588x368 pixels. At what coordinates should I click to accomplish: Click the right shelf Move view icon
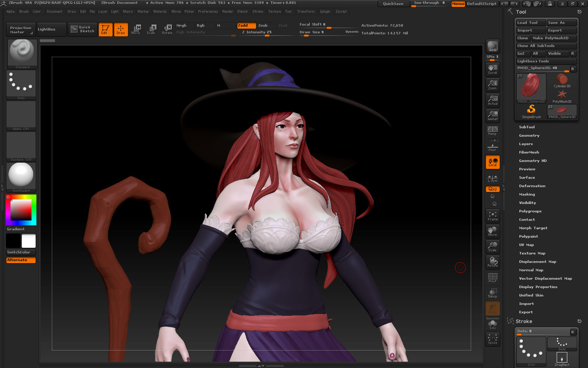click(x=492, y=231)
